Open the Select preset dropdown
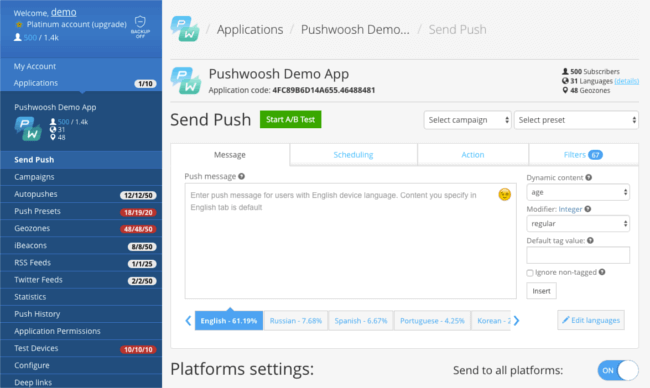The image size is (650, 388). pyautogui.click(x=576, y=120)
